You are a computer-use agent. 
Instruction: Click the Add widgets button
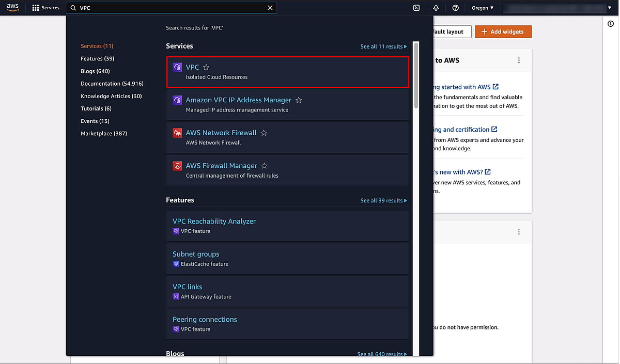(x=503, y=31)
